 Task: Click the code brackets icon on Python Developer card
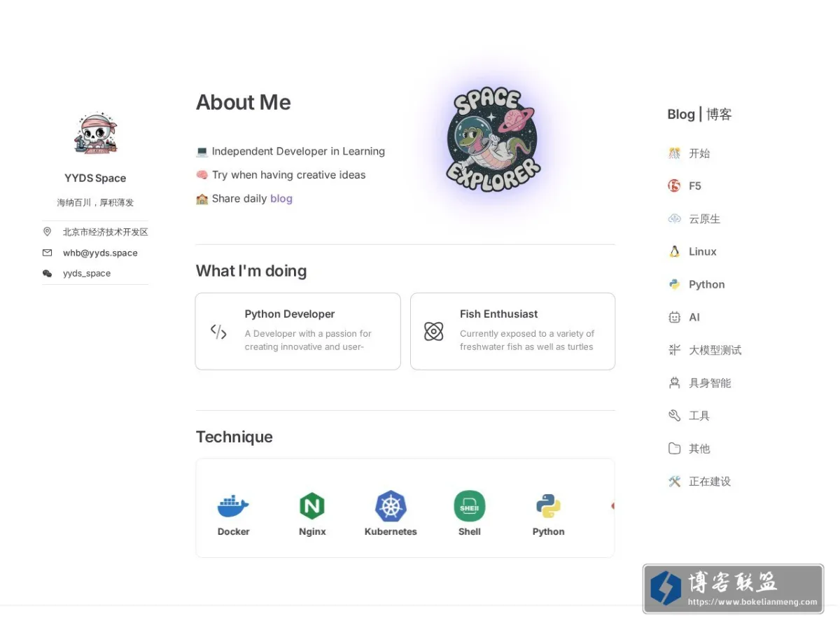[x=218, y=332]
